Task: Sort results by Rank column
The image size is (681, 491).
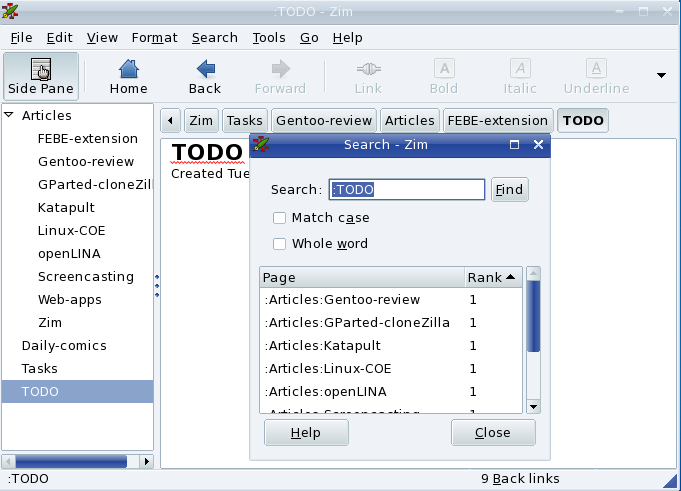Action: point(493,277)
